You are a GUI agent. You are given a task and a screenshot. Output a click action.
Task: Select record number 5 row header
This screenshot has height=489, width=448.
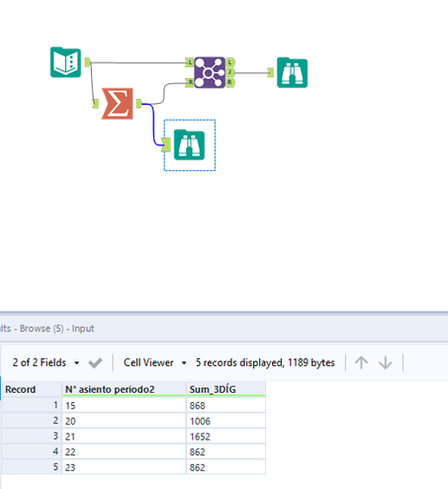click(32, 467)
